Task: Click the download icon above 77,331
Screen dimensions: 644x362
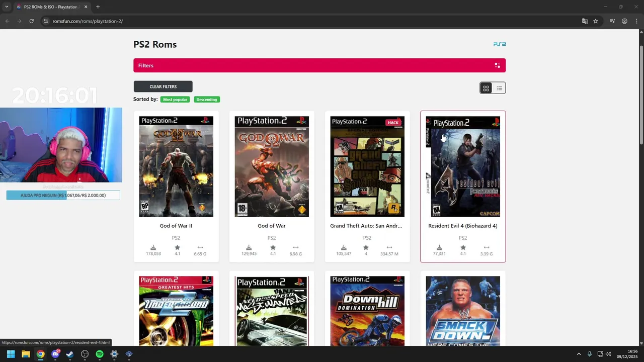Action: [x=439, y=247]
